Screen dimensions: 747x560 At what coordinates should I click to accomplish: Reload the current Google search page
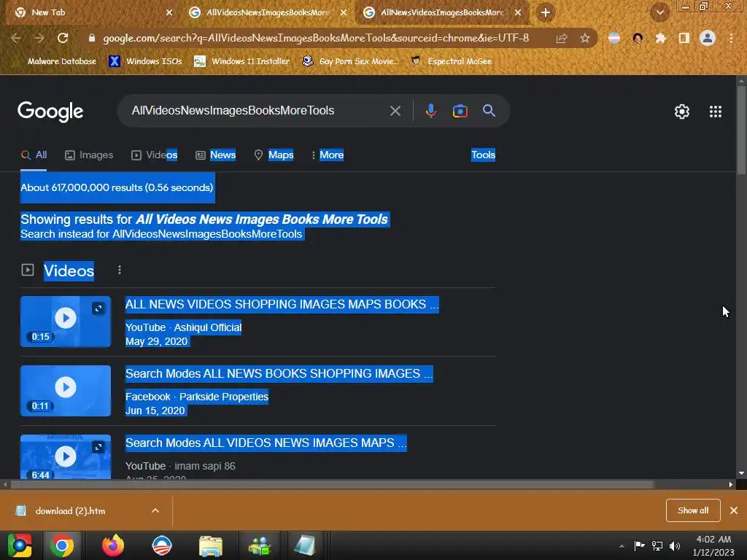63,38
